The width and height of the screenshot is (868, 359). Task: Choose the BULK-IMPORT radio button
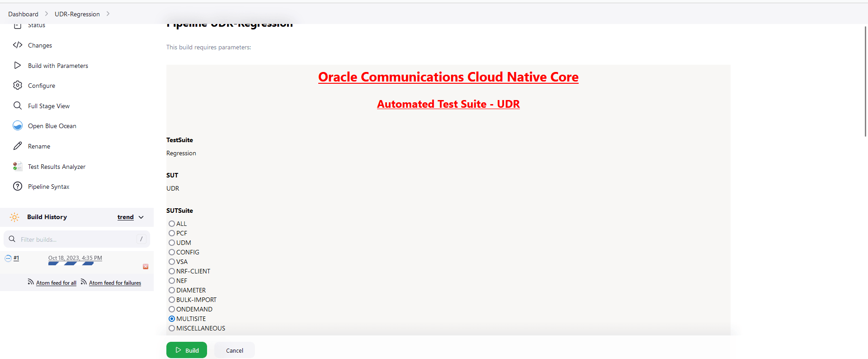coord(172,300)
